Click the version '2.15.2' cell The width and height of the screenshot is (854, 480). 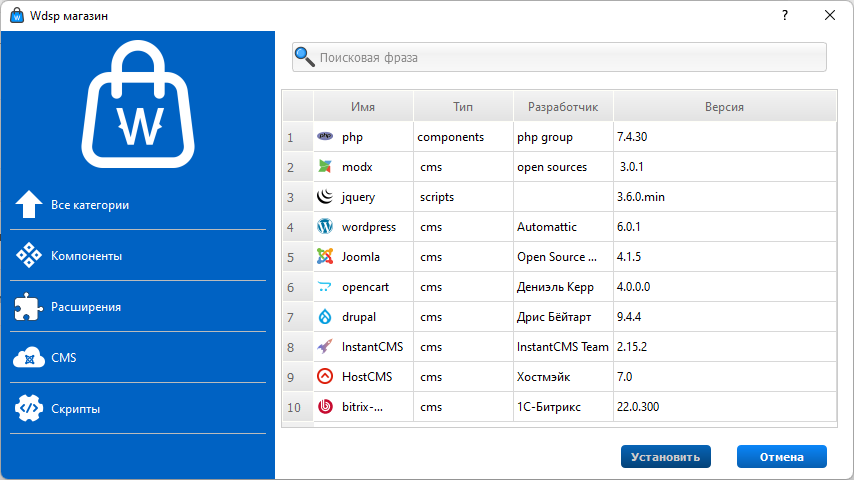(x=725, y=347)
